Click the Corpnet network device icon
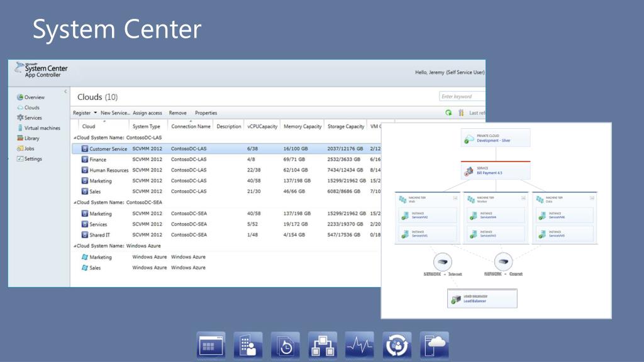644x362 pixels. (503, 261)
